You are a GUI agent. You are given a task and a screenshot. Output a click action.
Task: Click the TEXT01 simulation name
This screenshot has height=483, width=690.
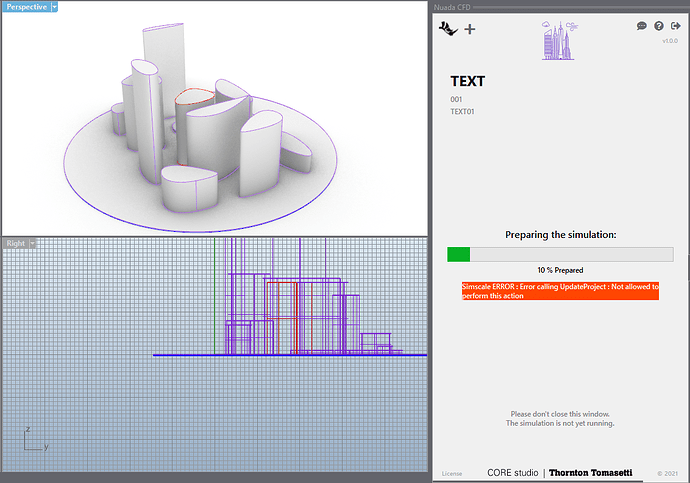[x=462, y=112]
